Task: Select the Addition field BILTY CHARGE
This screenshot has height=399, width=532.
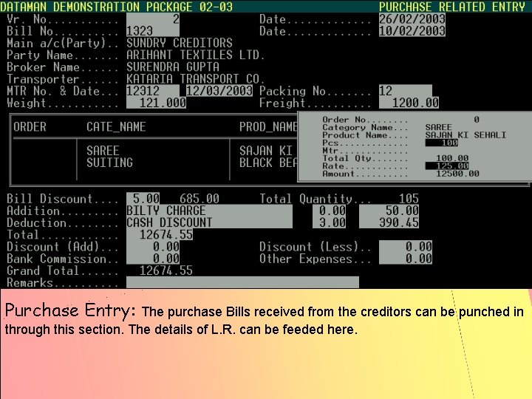Action: point(209,211)
